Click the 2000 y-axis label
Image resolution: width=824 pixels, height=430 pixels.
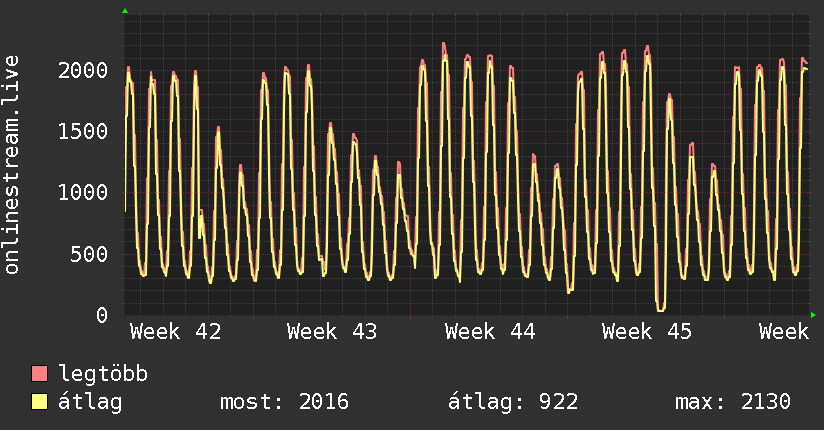click(x=83, y=70)
